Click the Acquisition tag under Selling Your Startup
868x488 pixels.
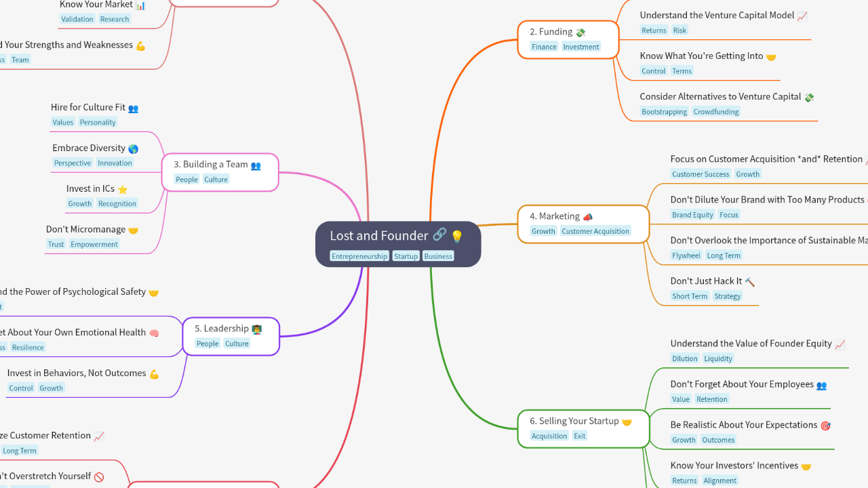(x=549, y=436)
